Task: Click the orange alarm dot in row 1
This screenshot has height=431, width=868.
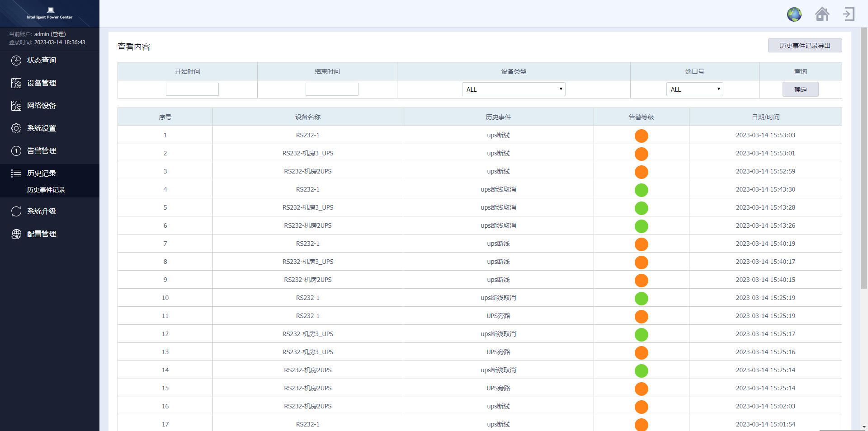Action: 641,136
